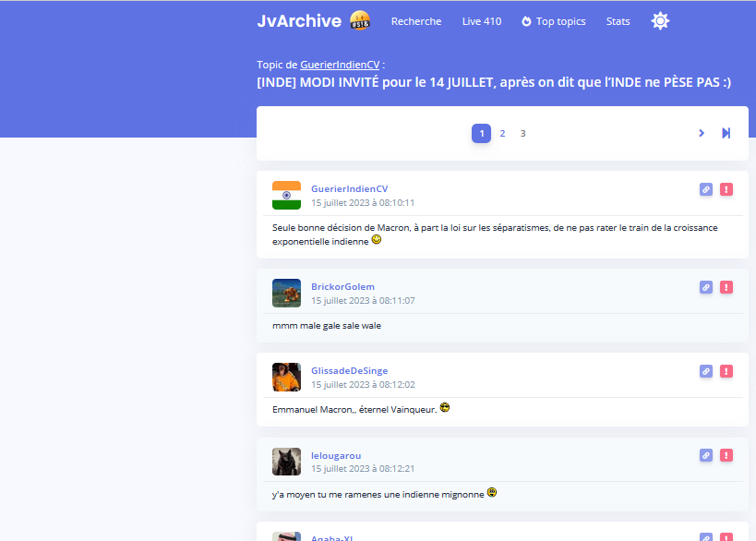Copy the permalink of BrickorGolem's post
This screenshot has width=756, height=541.
706,287
